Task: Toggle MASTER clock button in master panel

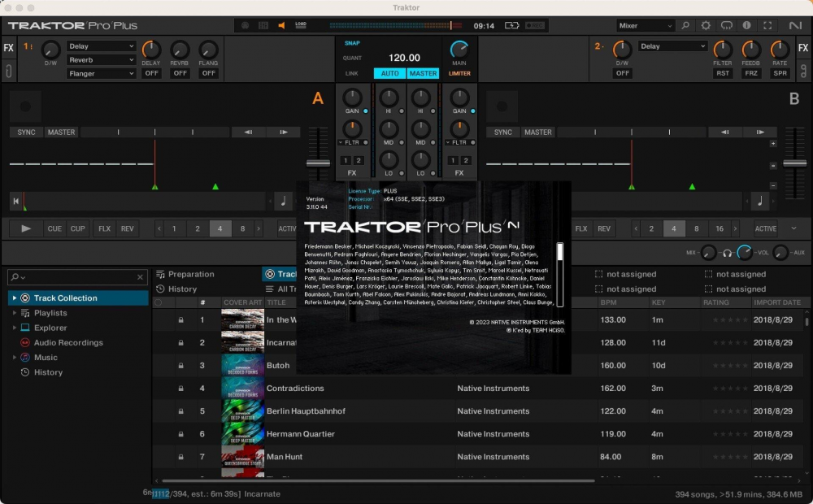Action: [423, 73]
